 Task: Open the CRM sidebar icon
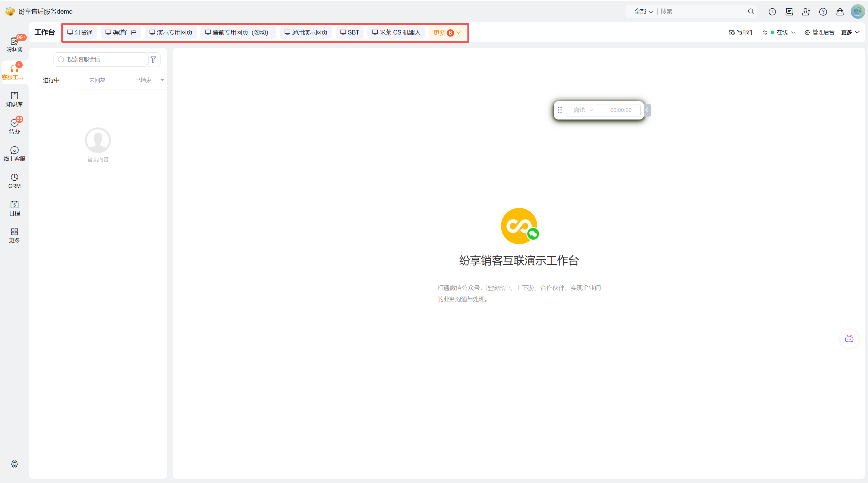coord(14,181)
